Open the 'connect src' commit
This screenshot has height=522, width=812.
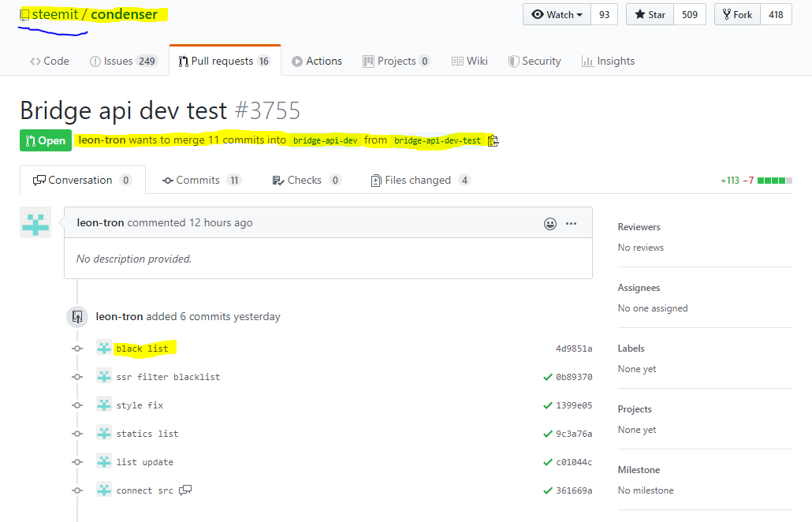click(145, 490)
